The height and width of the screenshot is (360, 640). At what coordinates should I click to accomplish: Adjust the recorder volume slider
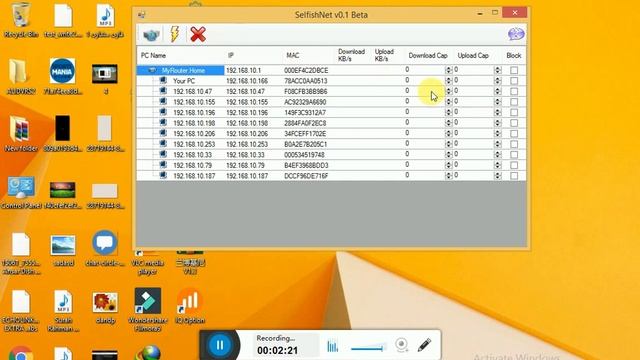(368, 348)
